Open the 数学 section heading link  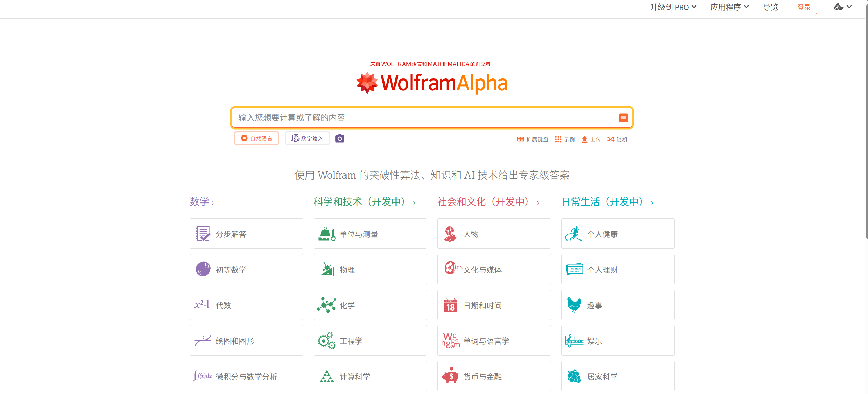(x=199, y=202)
